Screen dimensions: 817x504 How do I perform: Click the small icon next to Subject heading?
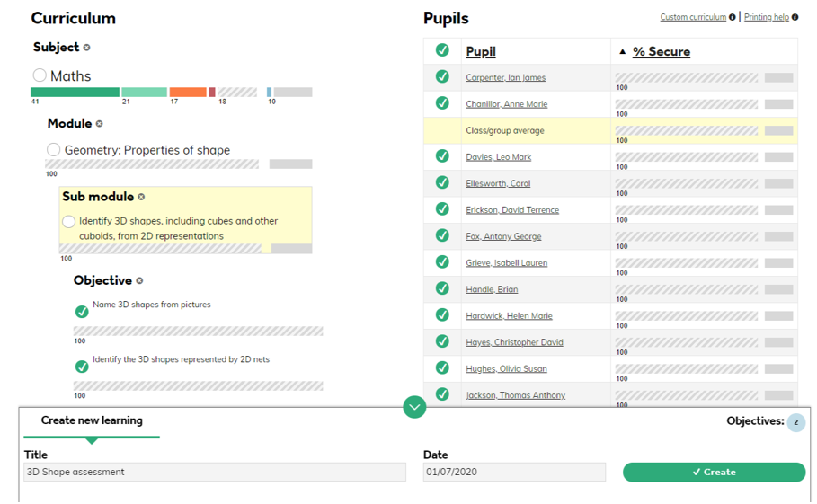point(86,48)
